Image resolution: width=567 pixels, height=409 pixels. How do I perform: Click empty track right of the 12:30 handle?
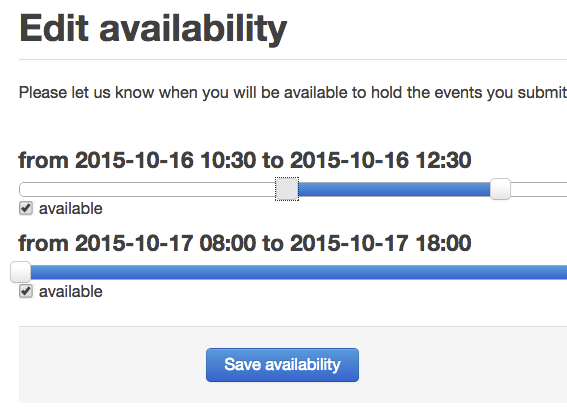[538, 189]
